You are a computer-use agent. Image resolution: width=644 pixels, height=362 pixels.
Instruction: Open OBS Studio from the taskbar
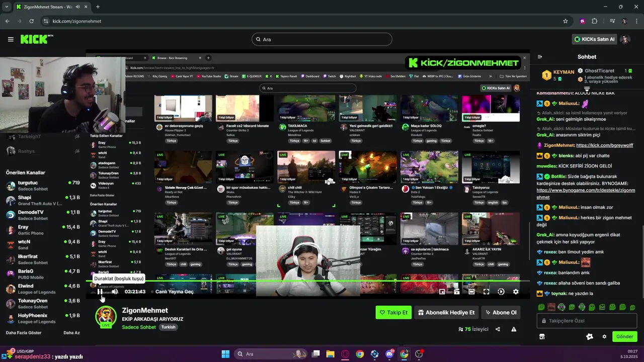point(419,354)
